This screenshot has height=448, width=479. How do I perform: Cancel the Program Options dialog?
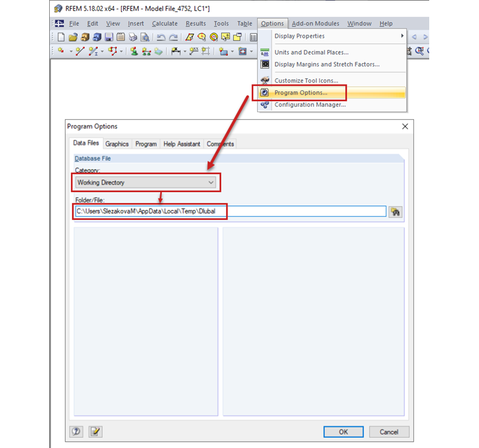click(389, 432)
